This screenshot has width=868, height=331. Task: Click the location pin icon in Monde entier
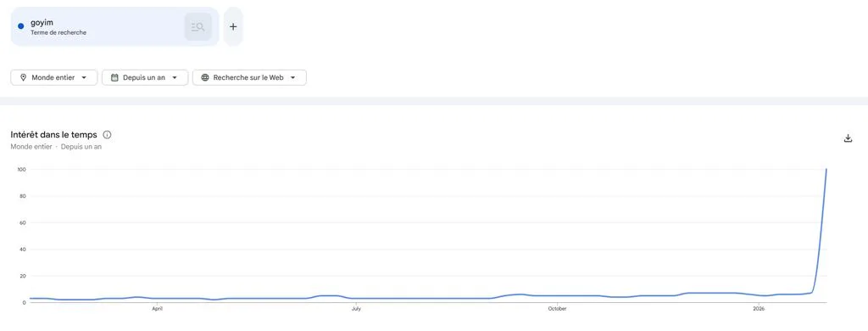(23, 77)
